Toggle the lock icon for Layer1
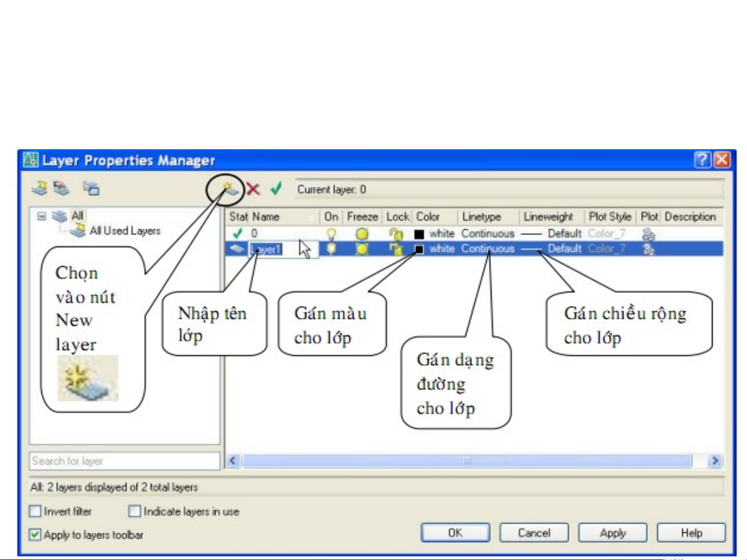Image resolution: width=747 pixels, height=560 pixels. (396, 249)
